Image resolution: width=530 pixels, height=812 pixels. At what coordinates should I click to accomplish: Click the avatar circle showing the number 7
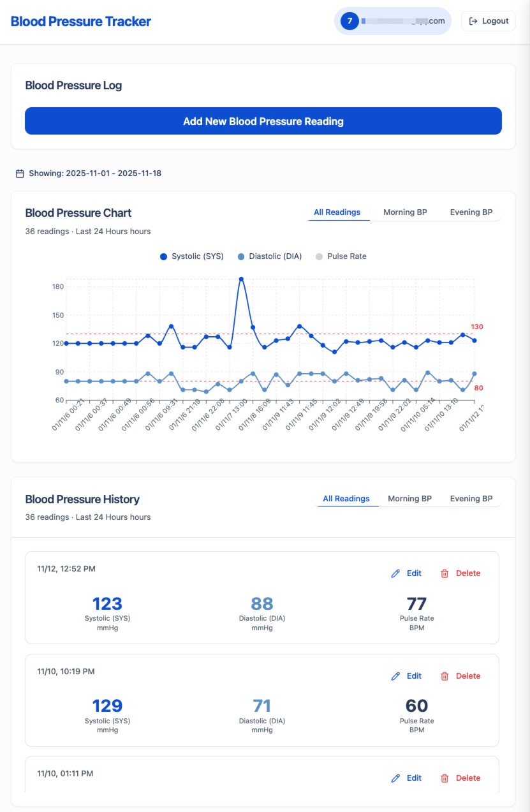coord(349,20)
